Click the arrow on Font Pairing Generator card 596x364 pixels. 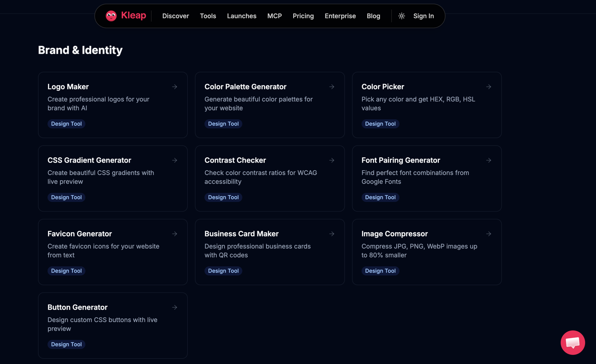click(x=489, y=160)
